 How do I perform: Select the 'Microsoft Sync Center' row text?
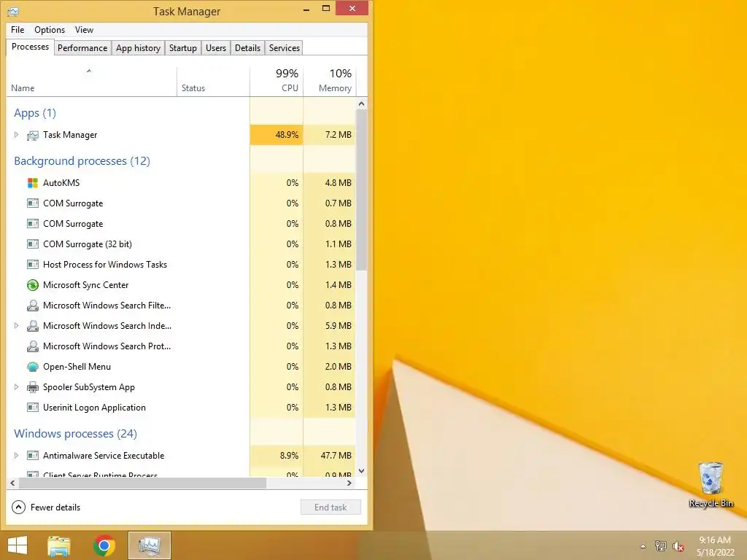[86, 285]
